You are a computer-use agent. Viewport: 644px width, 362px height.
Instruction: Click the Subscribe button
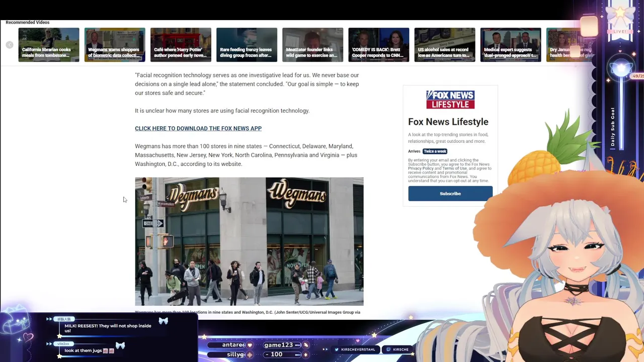tap(450, 194)
